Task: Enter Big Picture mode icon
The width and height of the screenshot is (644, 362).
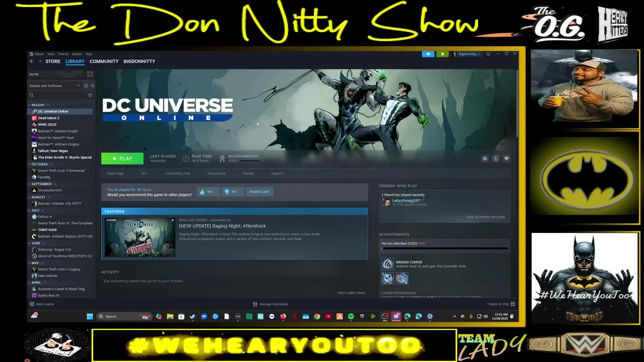Action: pyautogui.click(x=488, y=54)
